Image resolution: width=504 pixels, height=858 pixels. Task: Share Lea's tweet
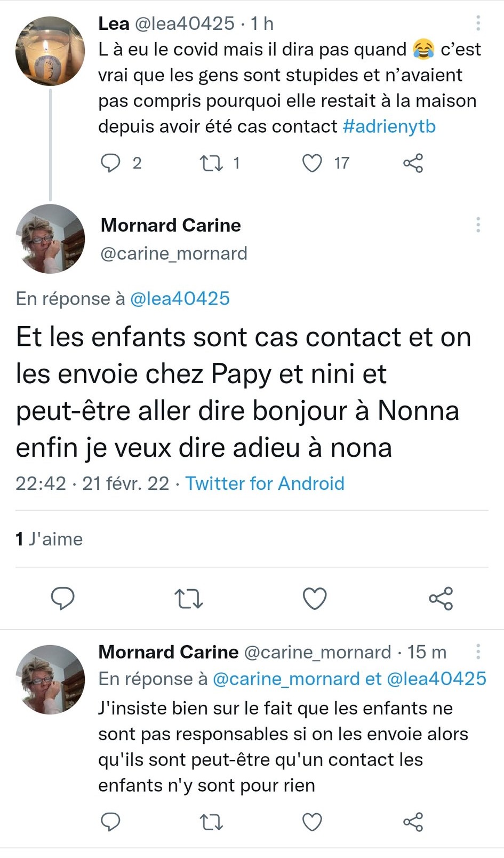[413, 163]
